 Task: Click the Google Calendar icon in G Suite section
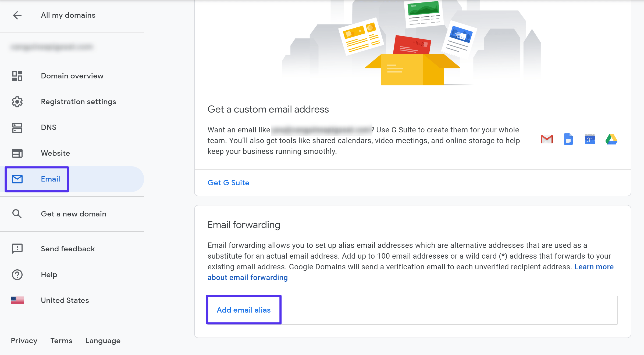(x=590, y=139)
